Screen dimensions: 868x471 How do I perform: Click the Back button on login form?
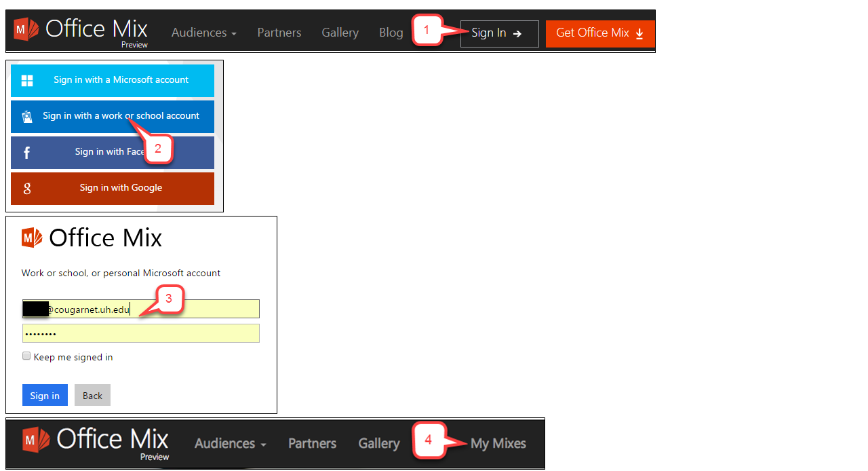click(x=92, y=395)
